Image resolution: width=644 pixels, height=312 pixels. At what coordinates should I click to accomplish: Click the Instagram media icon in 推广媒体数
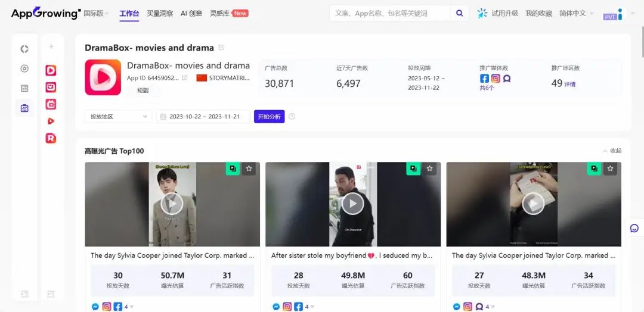pos(496,79)
